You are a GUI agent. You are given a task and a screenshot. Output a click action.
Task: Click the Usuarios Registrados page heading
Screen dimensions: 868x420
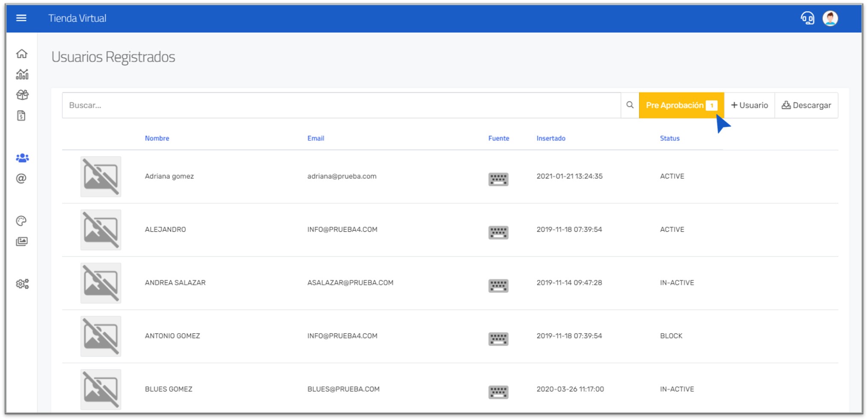point(113,57)
